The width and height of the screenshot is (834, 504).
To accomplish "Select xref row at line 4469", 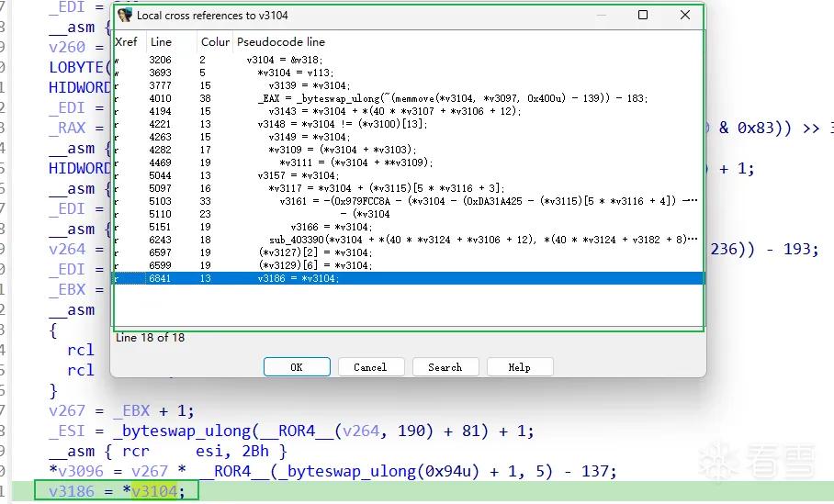I will 409,162.
